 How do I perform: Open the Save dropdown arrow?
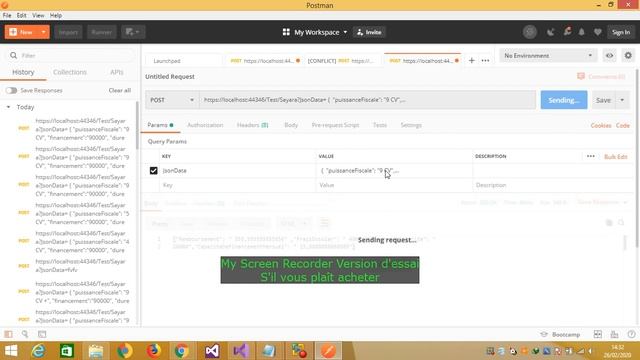pos(622,100)
